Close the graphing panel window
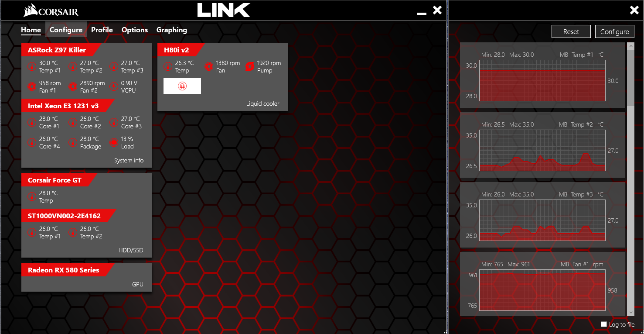Viewport: 644px width, 334px height. tap(634, 10)
